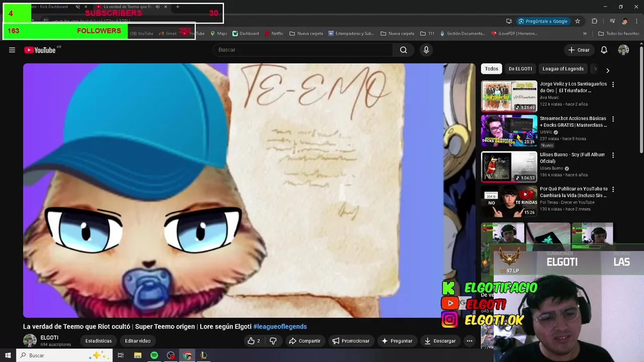Open the Maps bookmark

pos(219,34)
